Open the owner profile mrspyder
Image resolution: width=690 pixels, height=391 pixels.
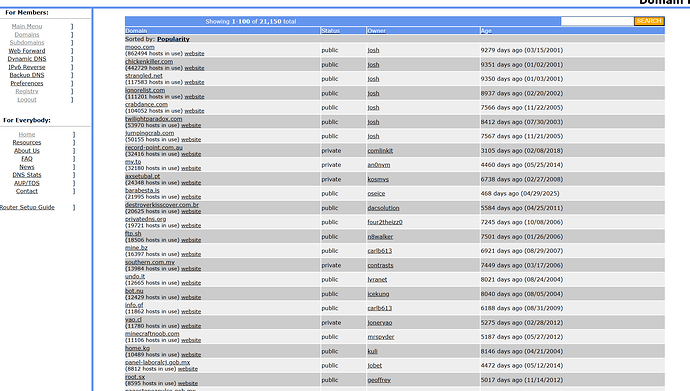(x=381, y=337)
